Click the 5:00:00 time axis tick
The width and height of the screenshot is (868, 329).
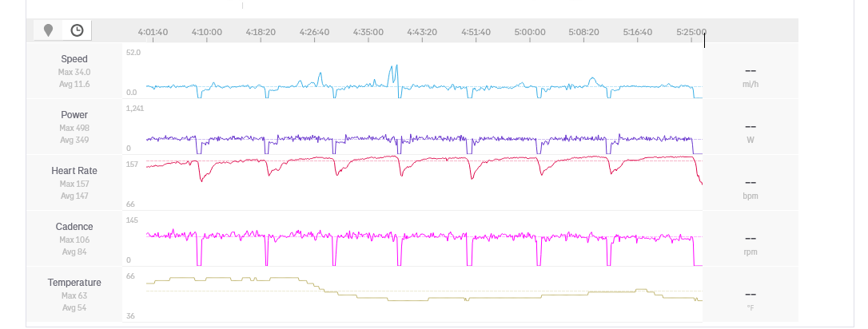point(530,32)
